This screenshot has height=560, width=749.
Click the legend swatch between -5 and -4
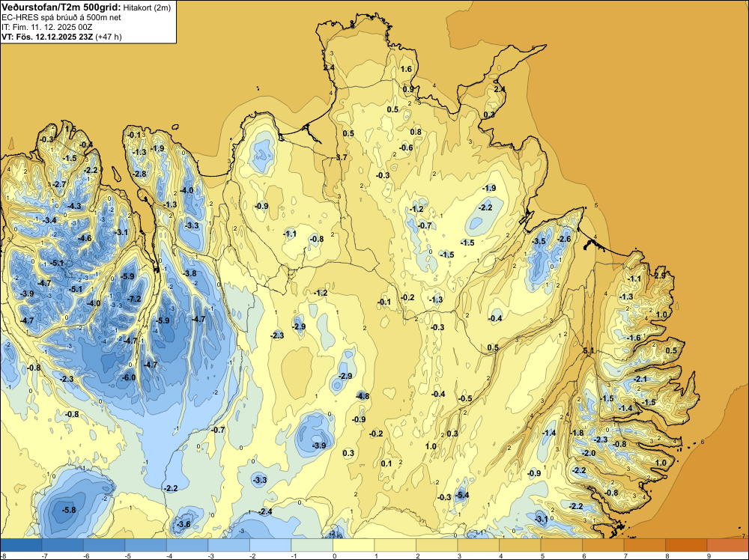146,545
